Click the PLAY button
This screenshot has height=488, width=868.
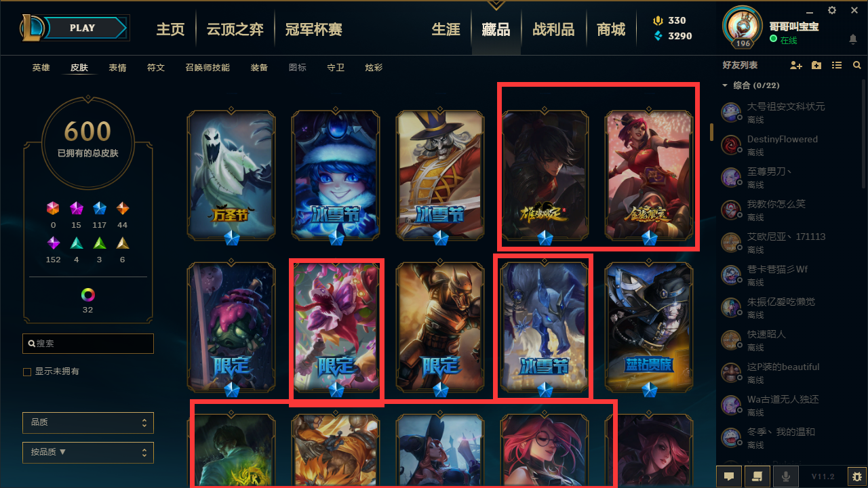84,28
